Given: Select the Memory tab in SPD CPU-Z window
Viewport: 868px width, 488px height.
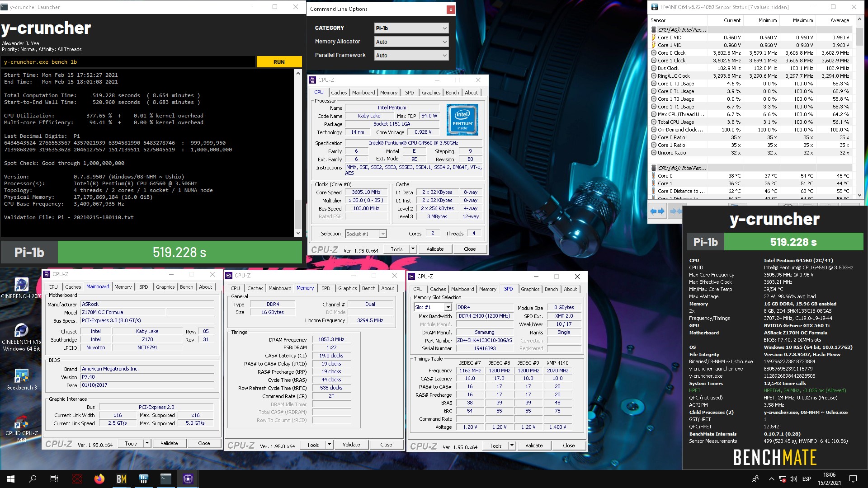Looking at the screenshot, I should tap(488, 289).
